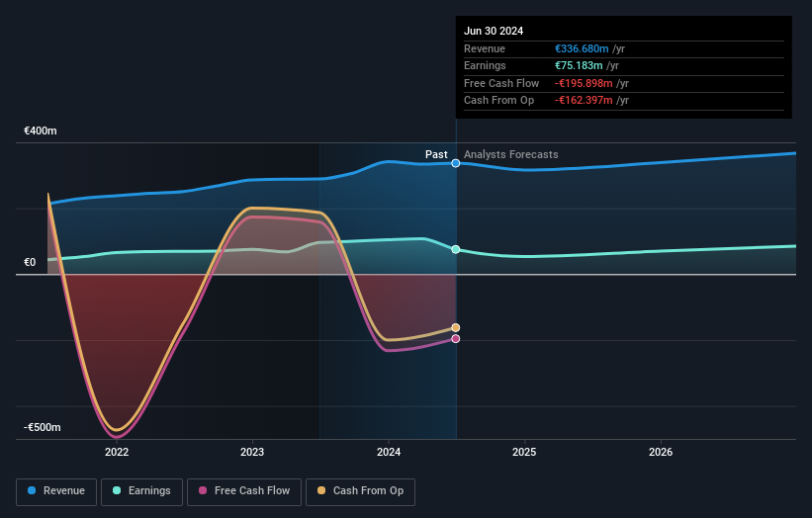Image resolution: width=812 pixels, height=518 pixels.
Task: Click the blue Revenue data point marker
Action: coord(456,163)
